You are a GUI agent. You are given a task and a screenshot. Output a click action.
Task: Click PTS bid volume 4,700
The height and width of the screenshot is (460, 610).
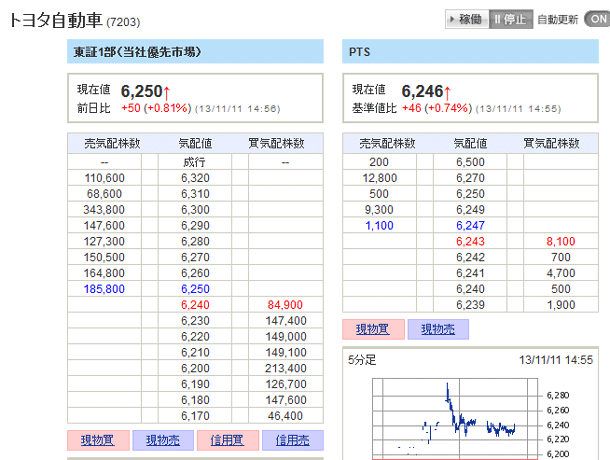pos(561,273)
